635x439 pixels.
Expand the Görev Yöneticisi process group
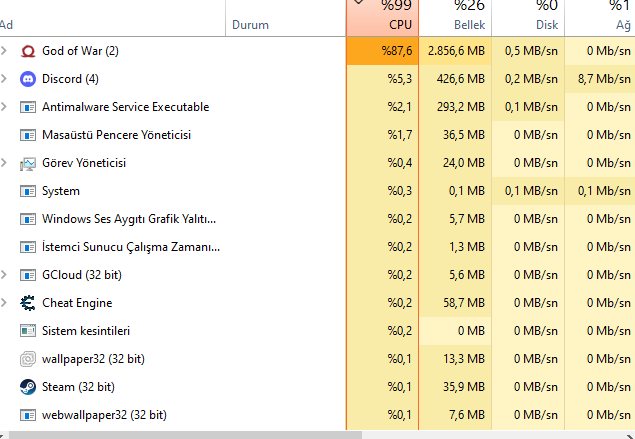point(6,163)
